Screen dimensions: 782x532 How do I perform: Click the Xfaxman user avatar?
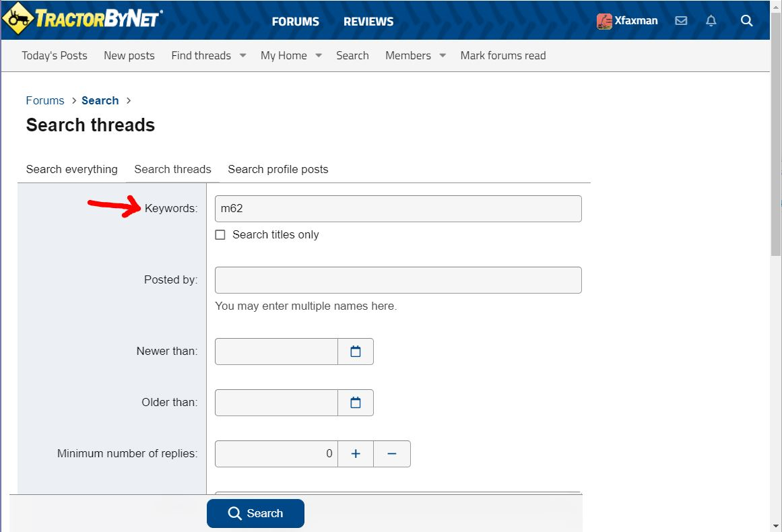click(x=604, y=21)
